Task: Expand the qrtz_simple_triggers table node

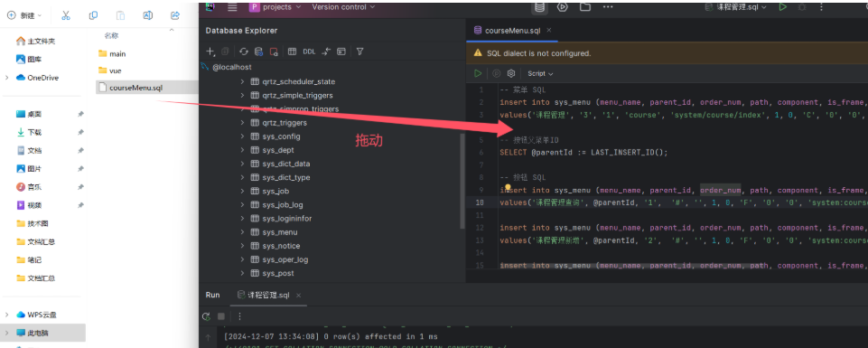Action: 242,95
